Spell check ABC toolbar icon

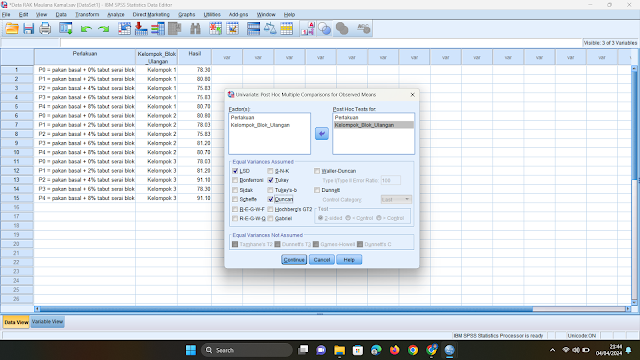coord(363,29)
